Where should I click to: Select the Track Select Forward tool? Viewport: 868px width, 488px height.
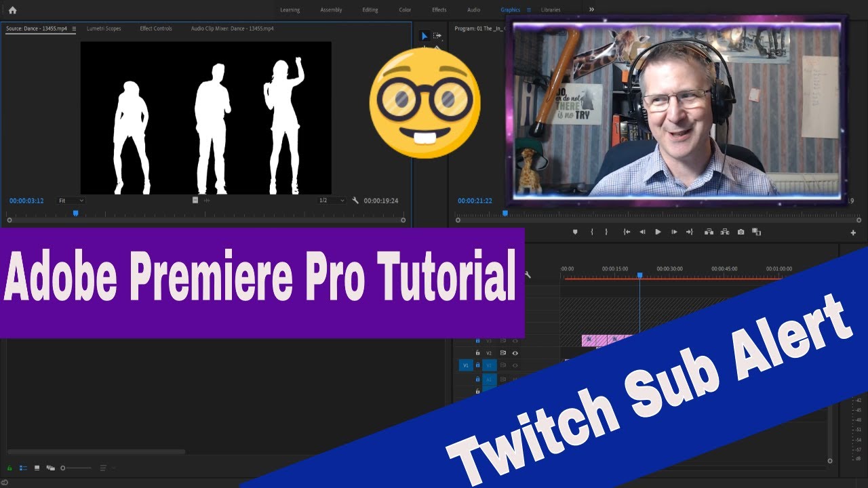point(437,36)
